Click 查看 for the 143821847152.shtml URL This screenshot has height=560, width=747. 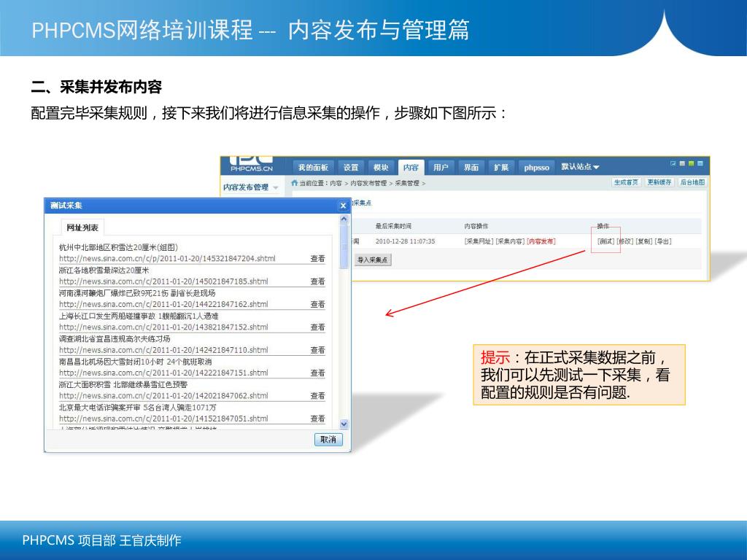[317, 327]
